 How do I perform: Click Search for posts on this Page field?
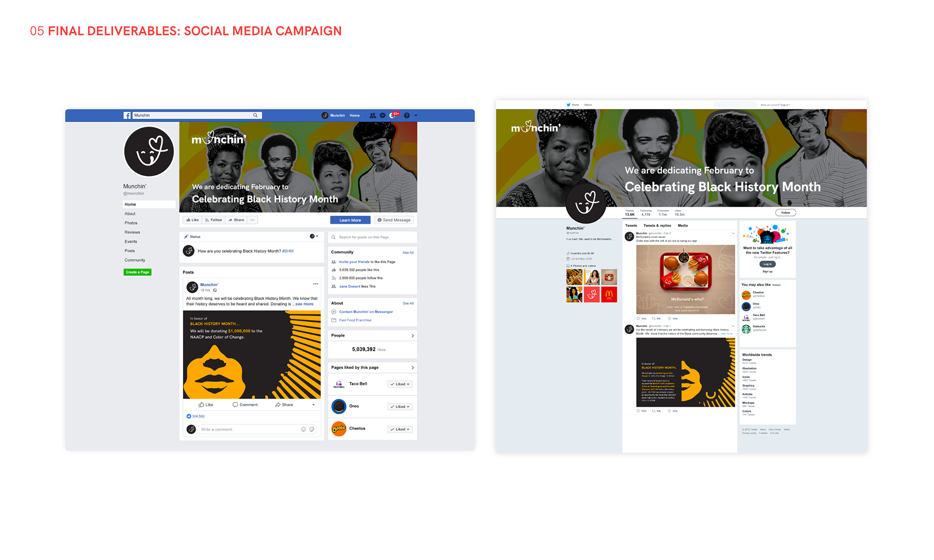coord(373,237)
